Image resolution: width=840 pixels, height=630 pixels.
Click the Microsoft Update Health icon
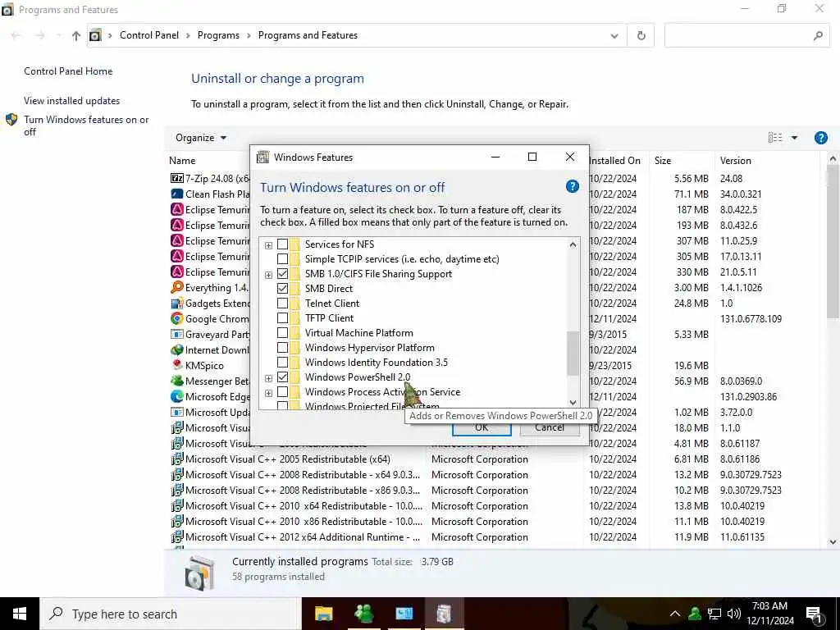[177, 412]
